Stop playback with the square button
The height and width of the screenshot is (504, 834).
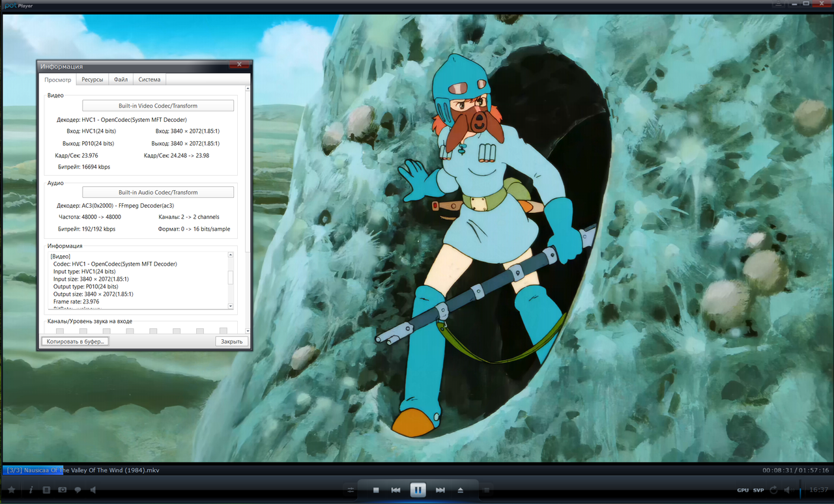click(376, 490)
